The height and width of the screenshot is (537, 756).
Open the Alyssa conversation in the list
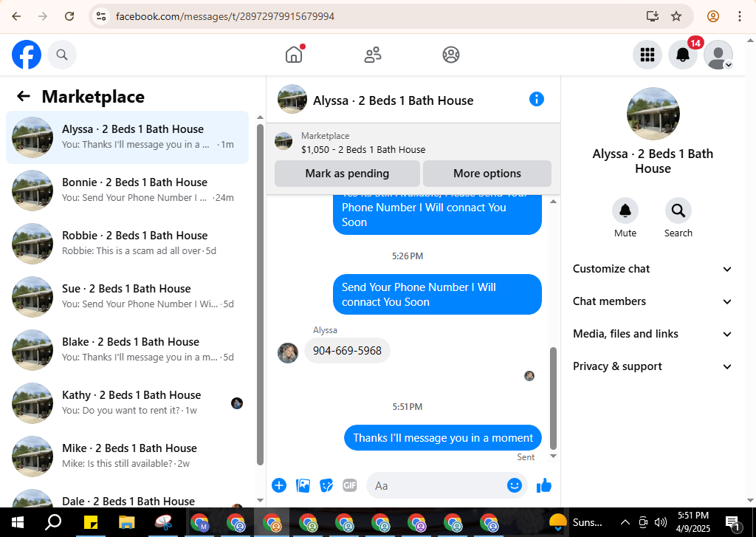127,137
